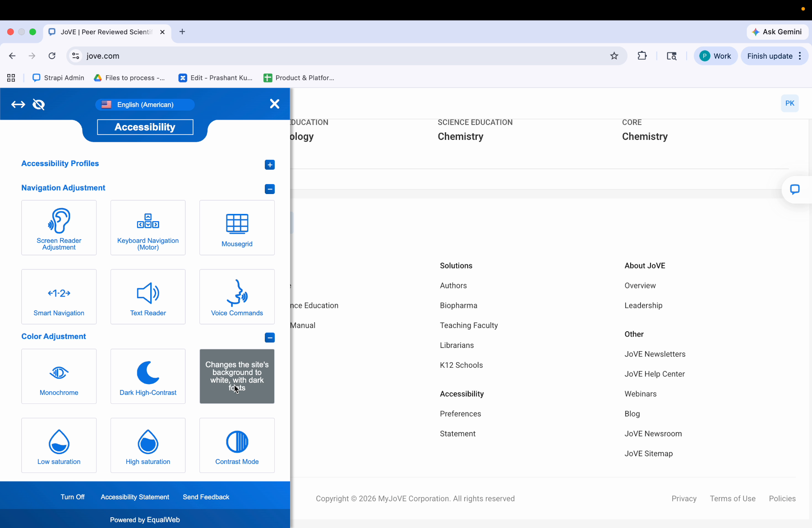The height and width of the screenshot is (528, 812).
Task: Open the JoVE Sitemap link
Action: (649, 454)
